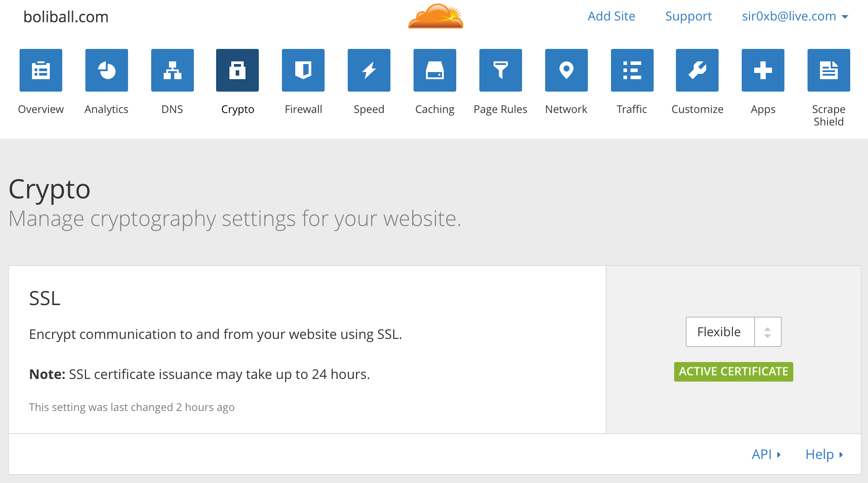This screenshot has height=483, width=868.
Task: Open the Customize wrench icon
Action: point(697,70)
